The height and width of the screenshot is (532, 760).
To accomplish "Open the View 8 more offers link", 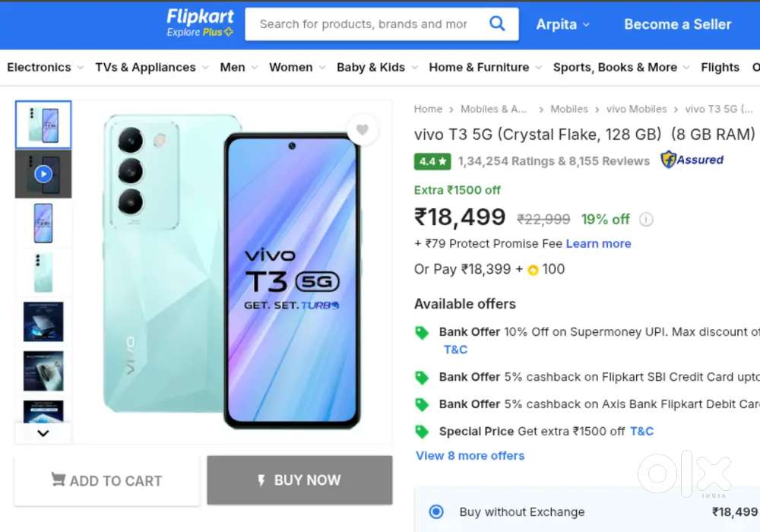I will click(x=470, y=455).
